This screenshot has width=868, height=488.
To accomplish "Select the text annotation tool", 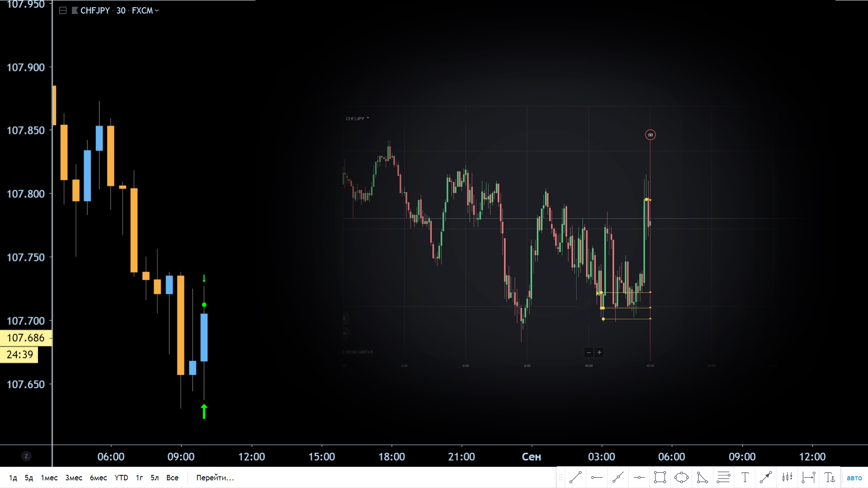I will tap(745, 477).
